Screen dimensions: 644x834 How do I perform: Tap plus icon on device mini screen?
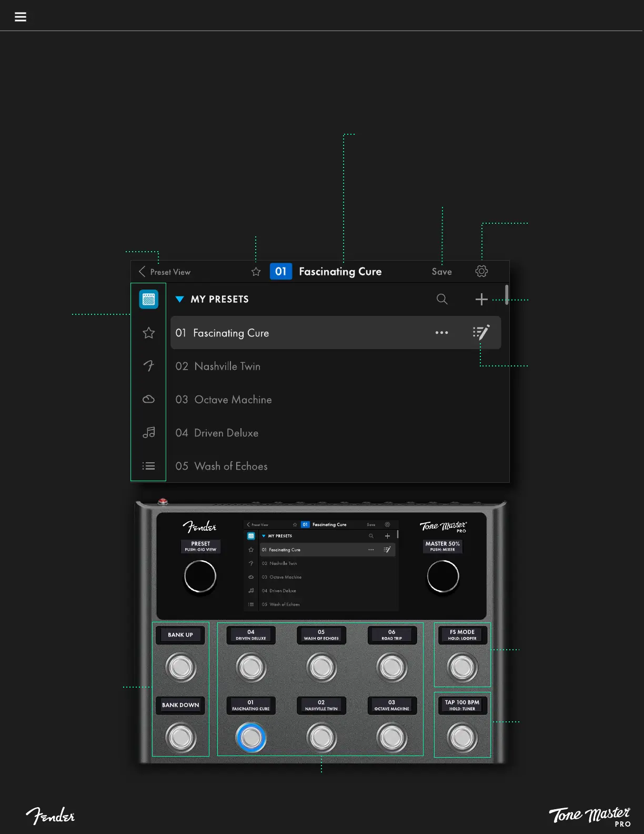coord(387,536)
